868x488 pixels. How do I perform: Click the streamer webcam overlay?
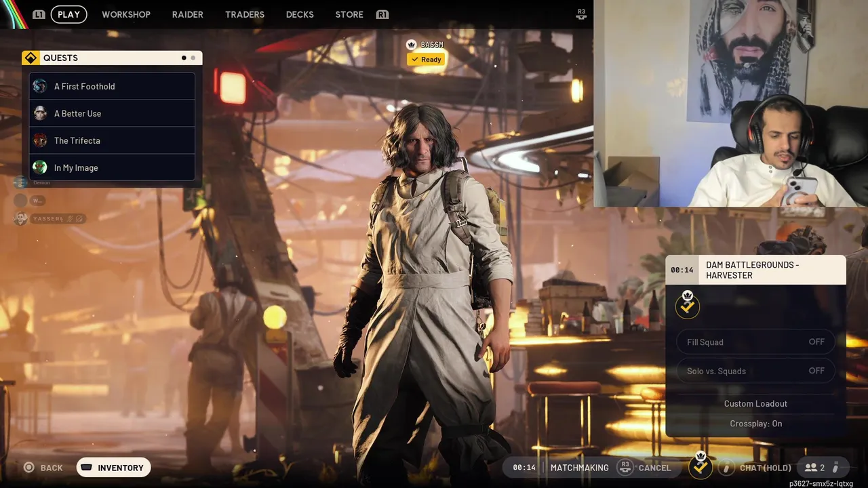pos(730,103)
